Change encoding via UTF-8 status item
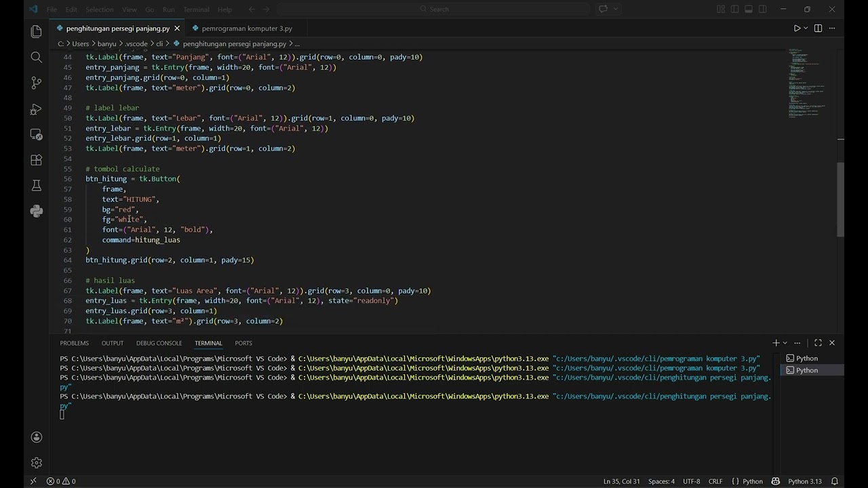Screen dimensions: 868x488 tap(692, 481)
